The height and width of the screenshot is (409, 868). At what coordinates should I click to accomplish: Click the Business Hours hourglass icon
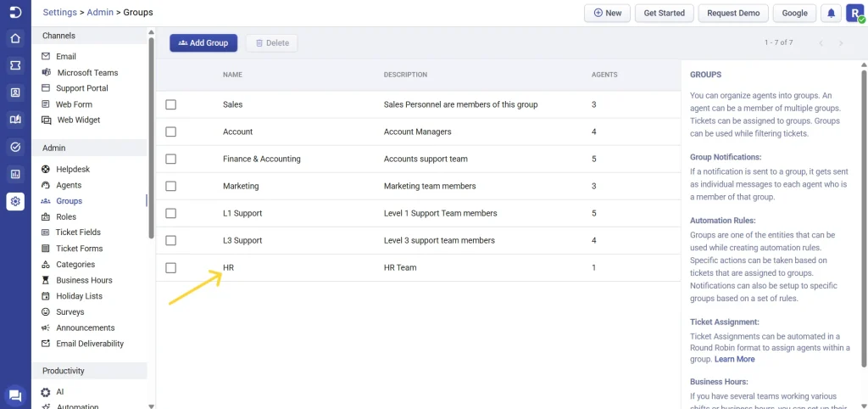point(46,280)
